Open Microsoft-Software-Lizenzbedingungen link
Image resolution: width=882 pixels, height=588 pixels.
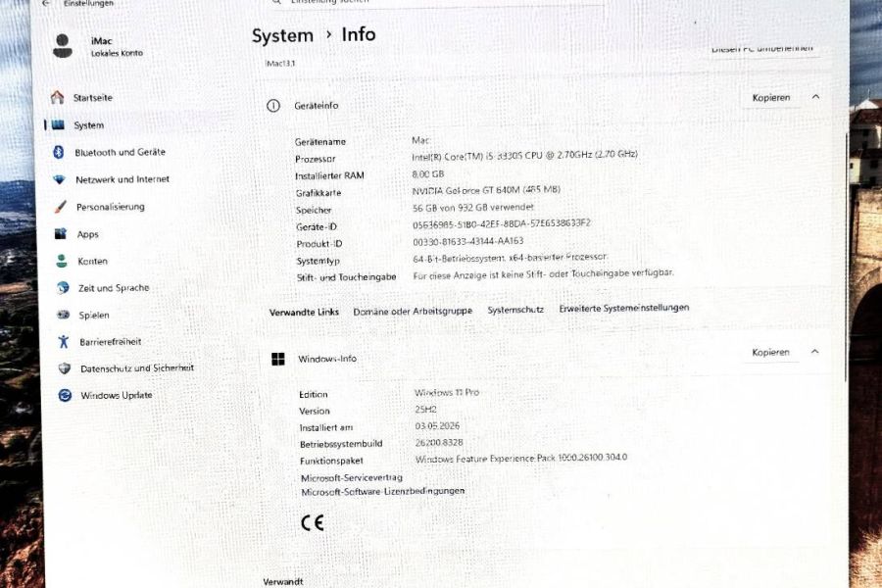click(x=382, y=492)
